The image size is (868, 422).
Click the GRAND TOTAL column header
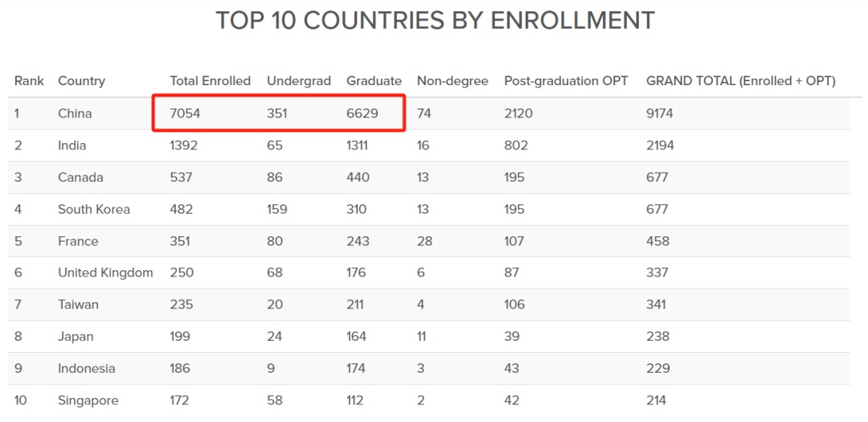click(x=740, y=81)
